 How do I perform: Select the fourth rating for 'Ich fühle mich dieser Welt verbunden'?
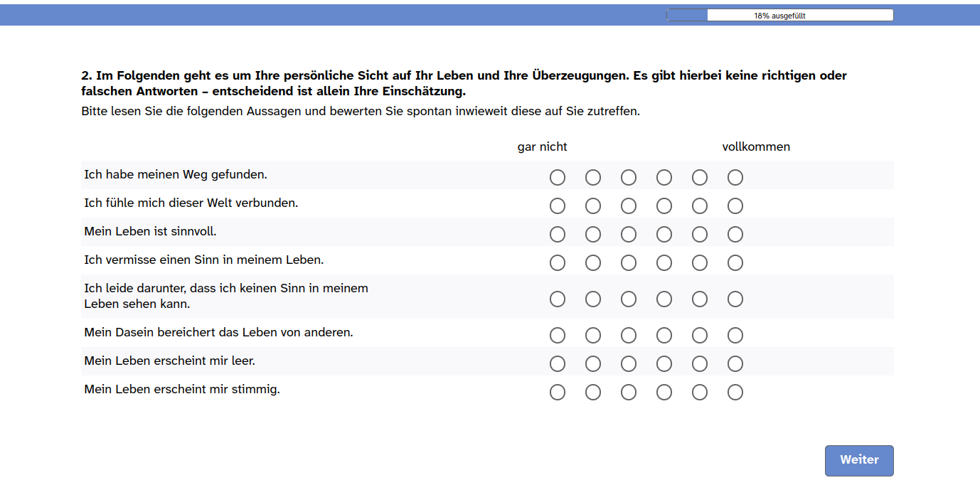(x=664, y=206)
